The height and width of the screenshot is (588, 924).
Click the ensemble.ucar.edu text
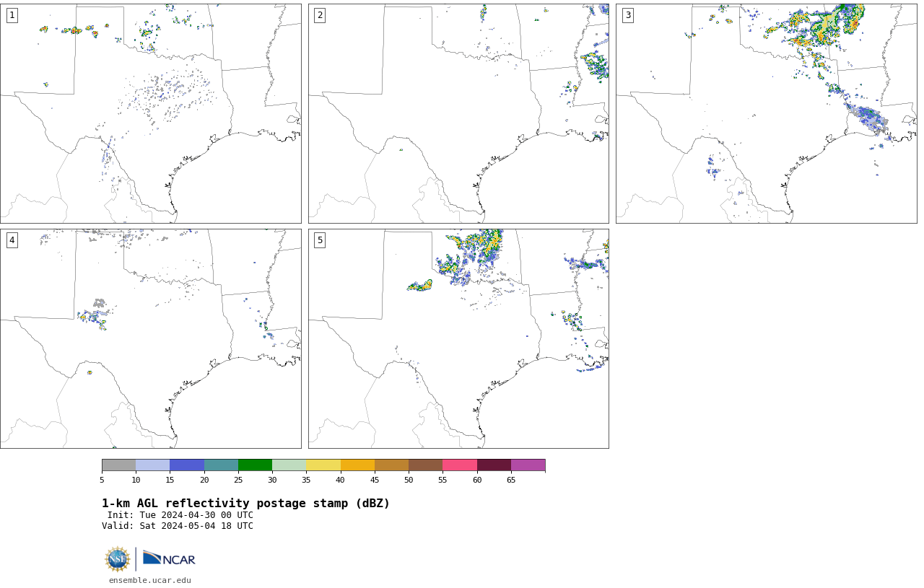(150, 580)
